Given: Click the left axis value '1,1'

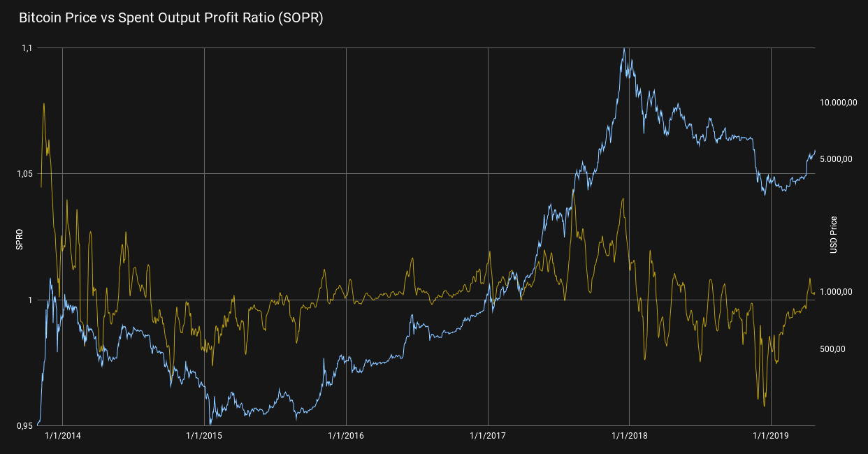Looking at the screenshot, I should [x=27, y=48].
